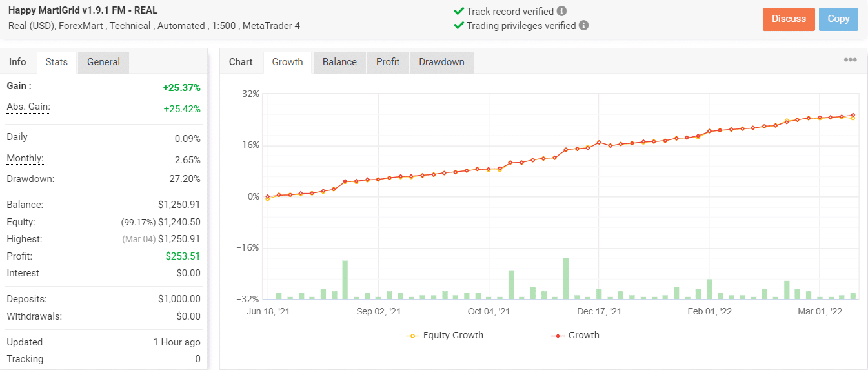The image size is (868, 370).
Task: Open the Drawdown chart tab
Action: pyautogui.click(x=441, y=62)
